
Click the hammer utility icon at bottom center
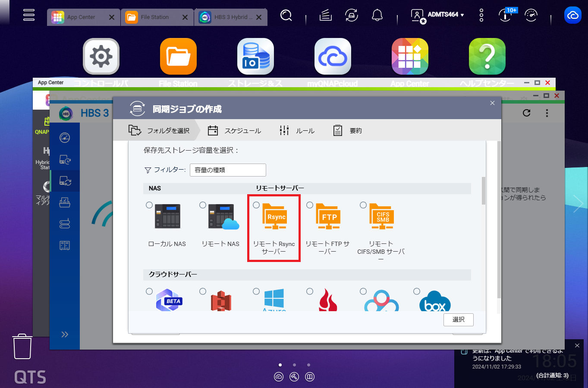294,377
